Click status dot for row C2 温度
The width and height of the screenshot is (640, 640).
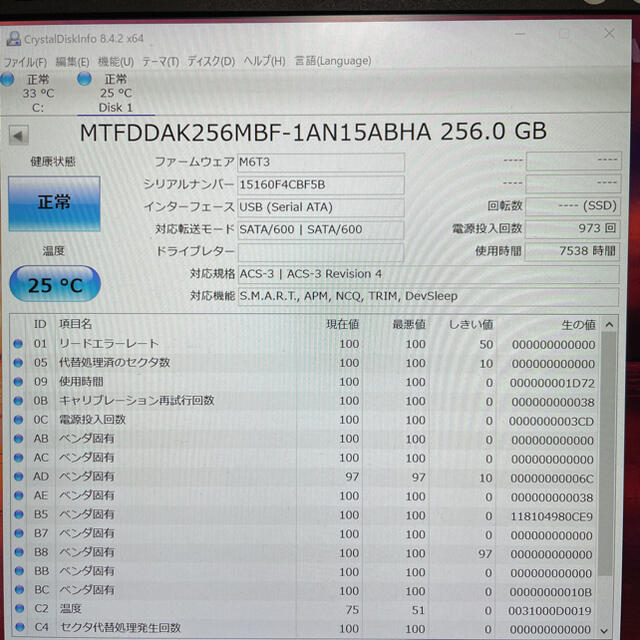coord(20,609)
